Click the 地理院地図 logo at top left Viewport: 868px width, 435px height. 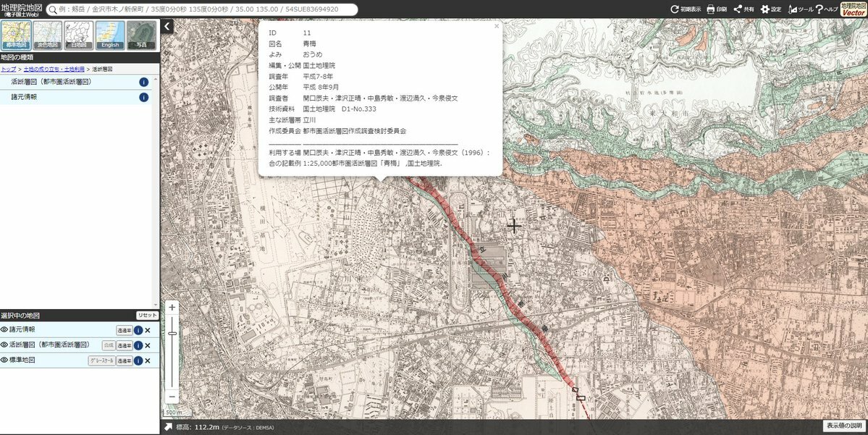coord(22,9)
